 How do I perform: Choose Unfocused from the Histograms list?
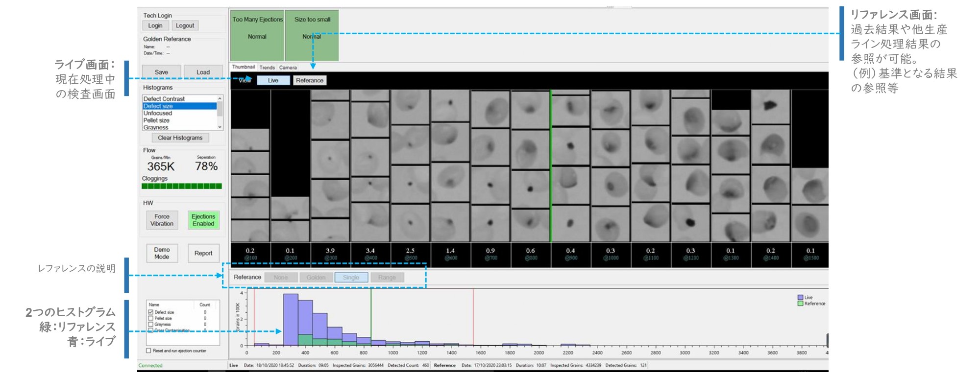(x=158, y=113)
